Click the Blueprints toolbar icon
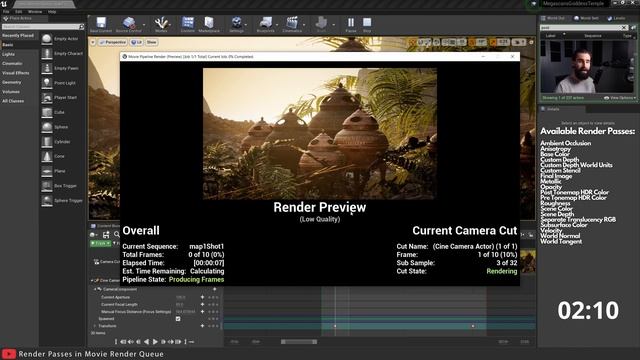Screen dimensions: 640x360 (x=266, y=22)
